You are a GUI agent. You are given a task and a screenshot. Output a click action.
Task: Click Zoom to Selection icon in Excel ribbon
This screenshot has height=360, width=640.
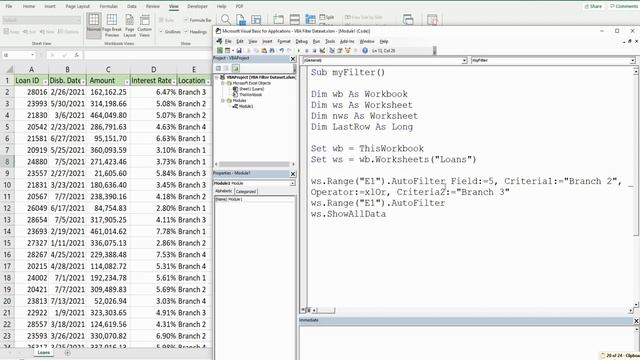pyautogui.click(x=256, y=19)
